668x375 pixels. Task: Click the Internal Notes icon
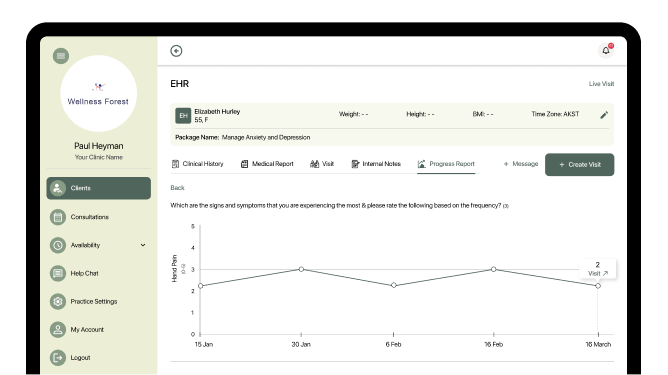355,164
